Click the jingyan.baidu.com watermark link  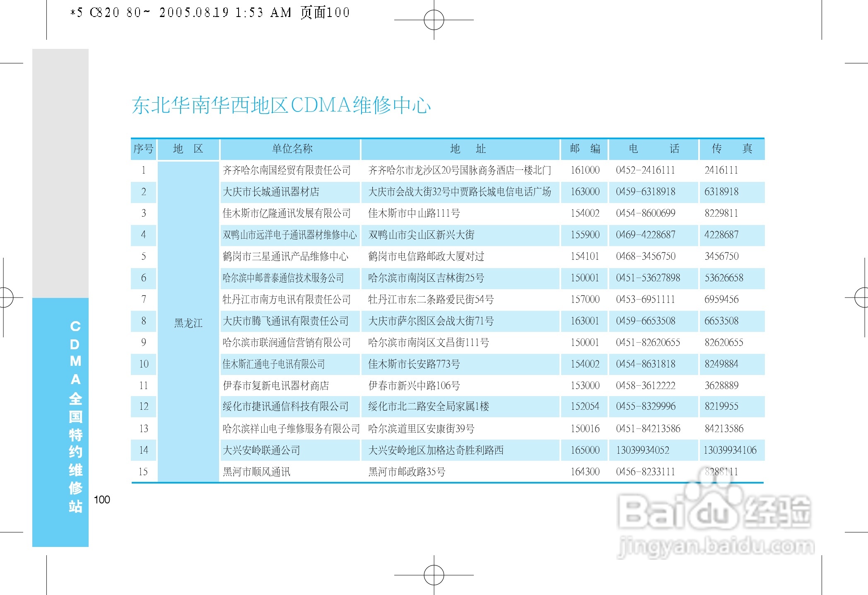coord(716,546)
